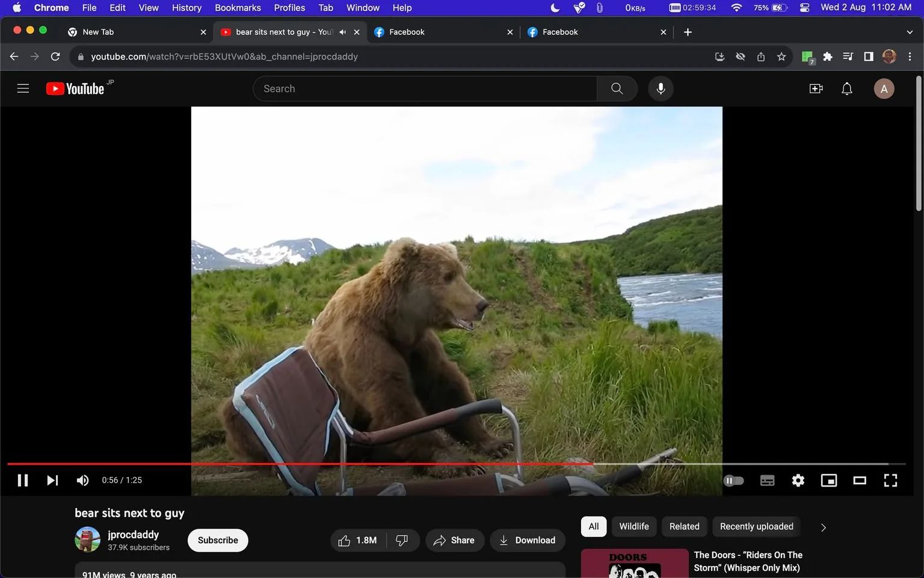The image size is (924, 578).
Task: Expand the hidden tabs list with the chevron
Action: (x=909, y=31)
